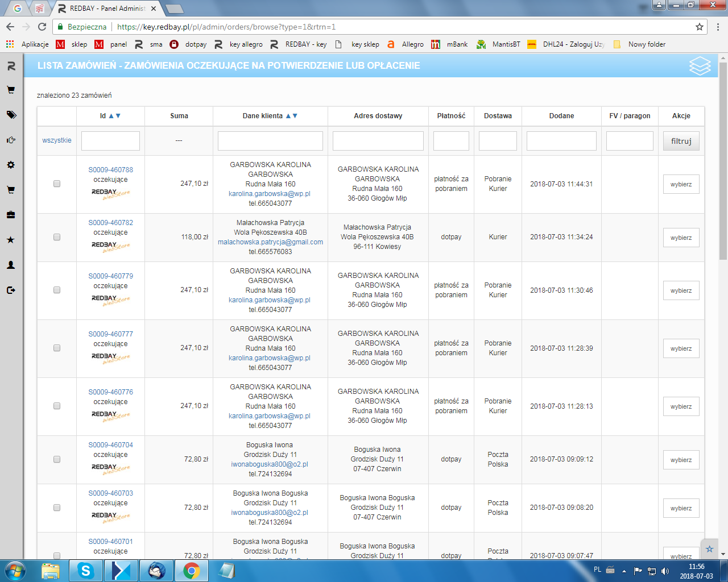Click the user profile icon in the sidebar
The height and width of the screenshot is (582, 728).
coord(11,265)
